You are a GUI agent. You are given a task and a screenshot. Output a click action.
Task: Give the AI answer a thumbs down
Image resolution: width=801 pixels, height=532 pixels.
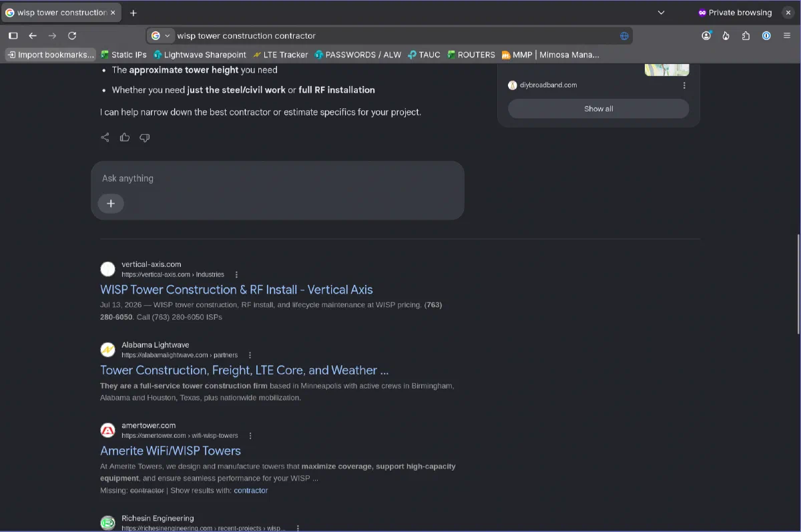click(144, 138)
